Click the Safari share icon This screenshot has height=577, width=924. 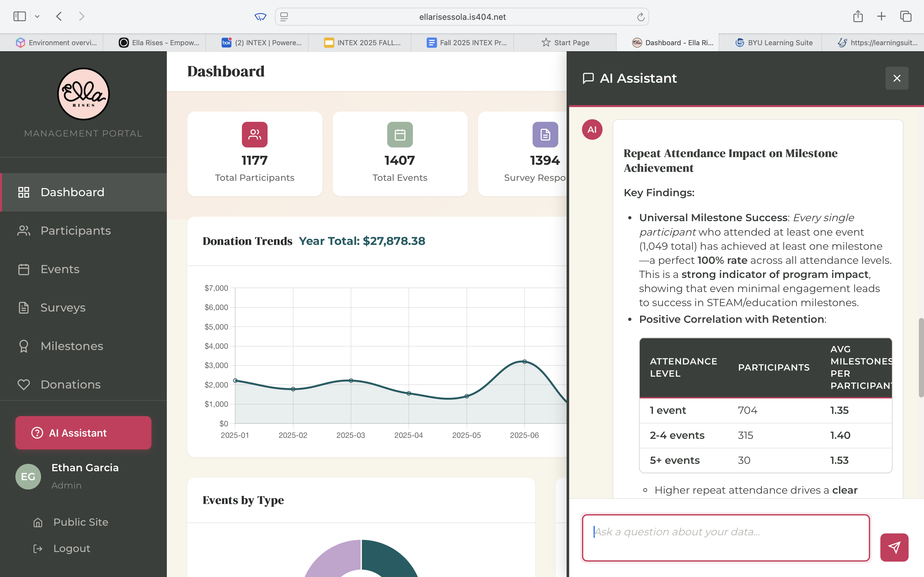click(858, 16)
